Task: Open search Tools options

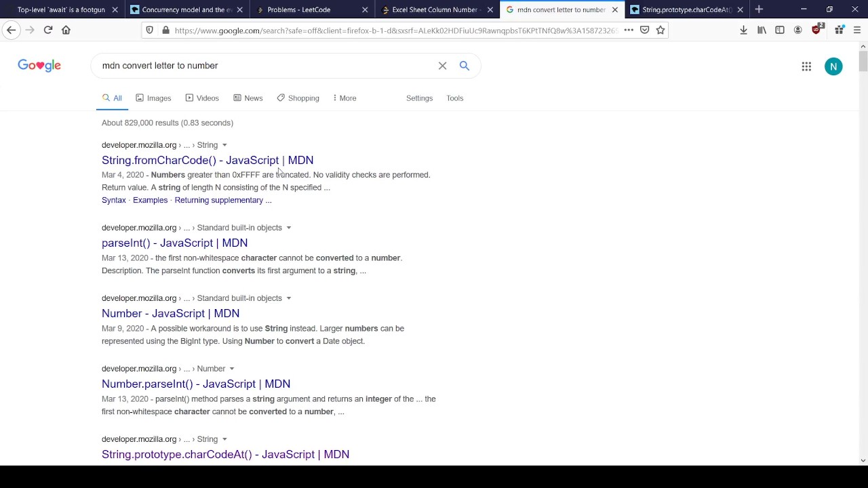Action: click(454, 98)
